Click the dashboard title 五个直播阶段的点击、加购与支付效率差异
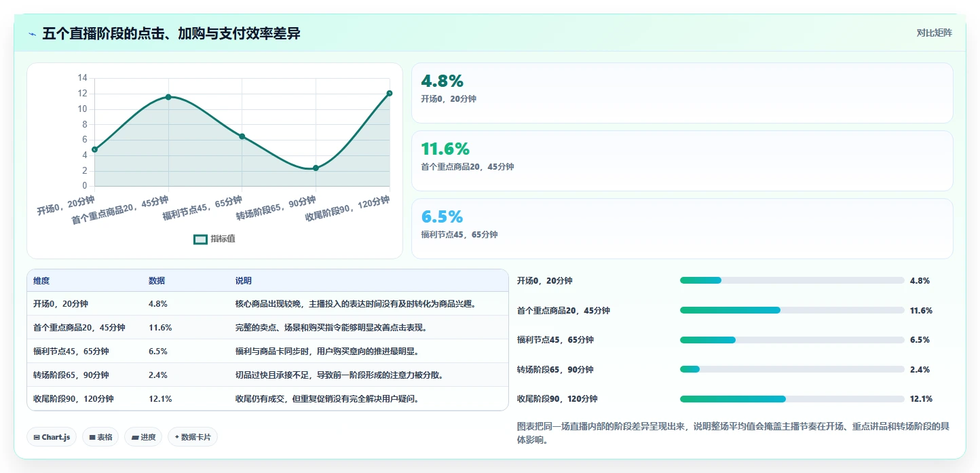 [x=171, y=34]
